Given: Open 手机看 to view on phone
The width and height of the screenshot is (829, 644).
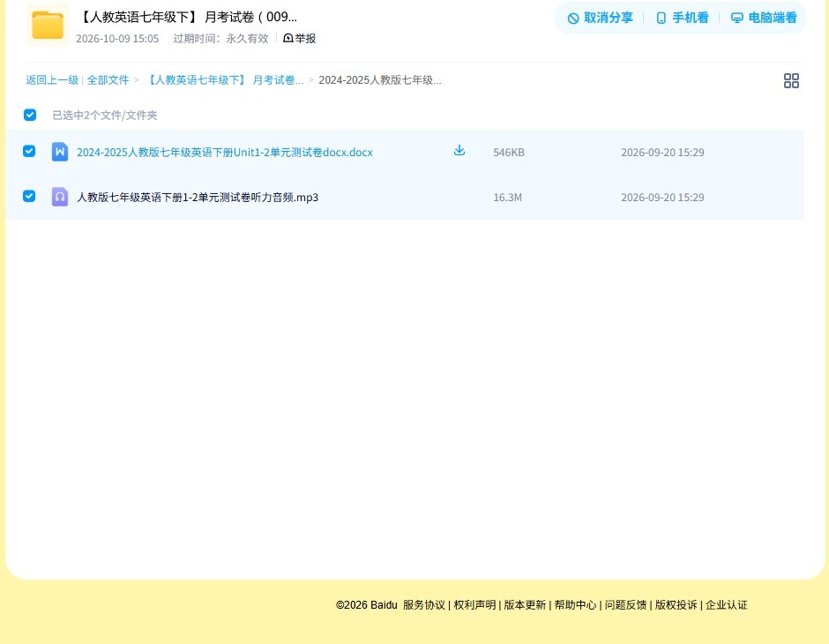Looking at the screenshot, I should coord(682,18).
